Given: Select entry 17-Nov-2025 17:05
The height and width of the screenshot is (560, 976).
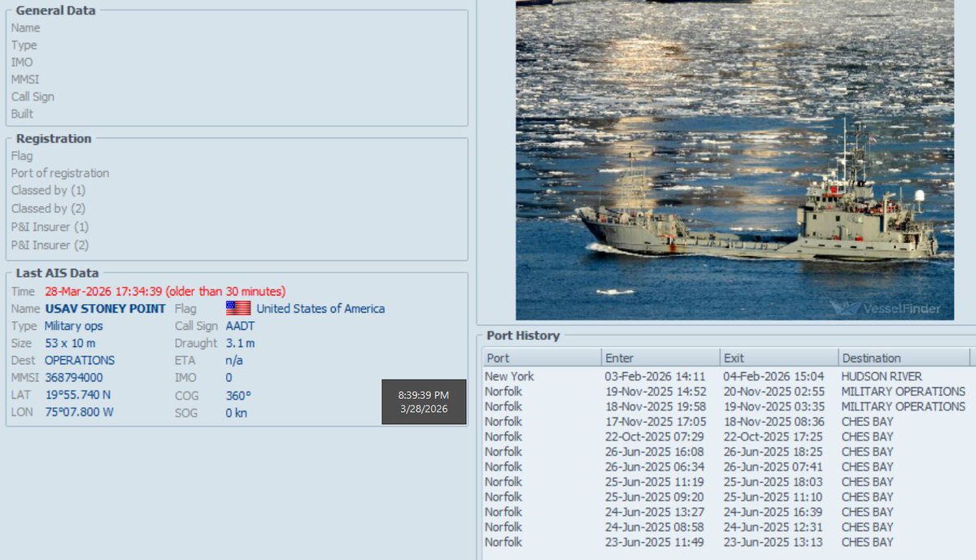Looking at the screenshot, I should pyautogui.click(x=656, y=422).
